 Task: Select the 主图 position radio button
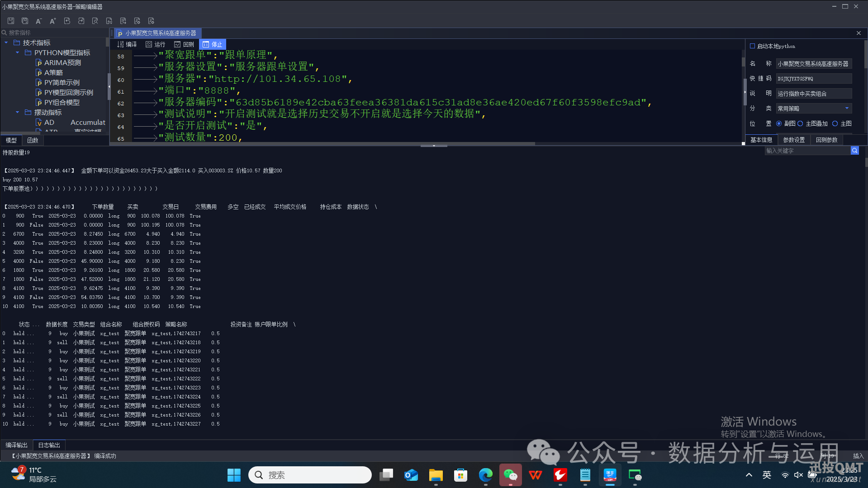coord(835,123)
